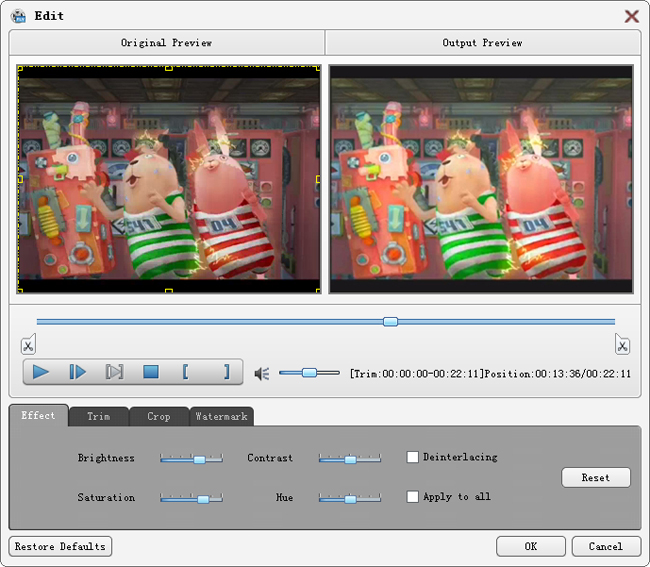Cancel the edit dialog
This screenshot has width=650, height=567.
point(606,547)
